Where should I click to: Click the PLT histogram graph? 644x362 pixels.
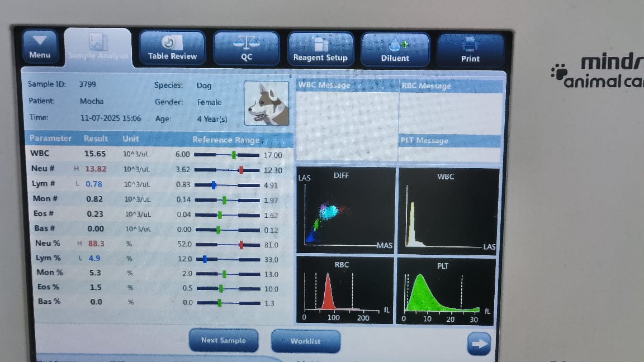tap(446, 289)
